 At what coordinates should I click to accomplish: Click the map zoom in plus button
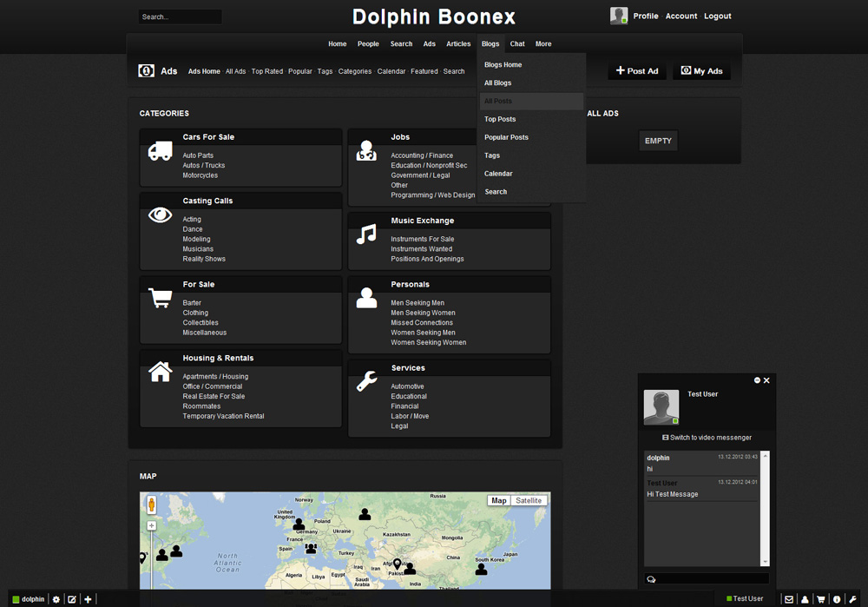coord(151,525)
